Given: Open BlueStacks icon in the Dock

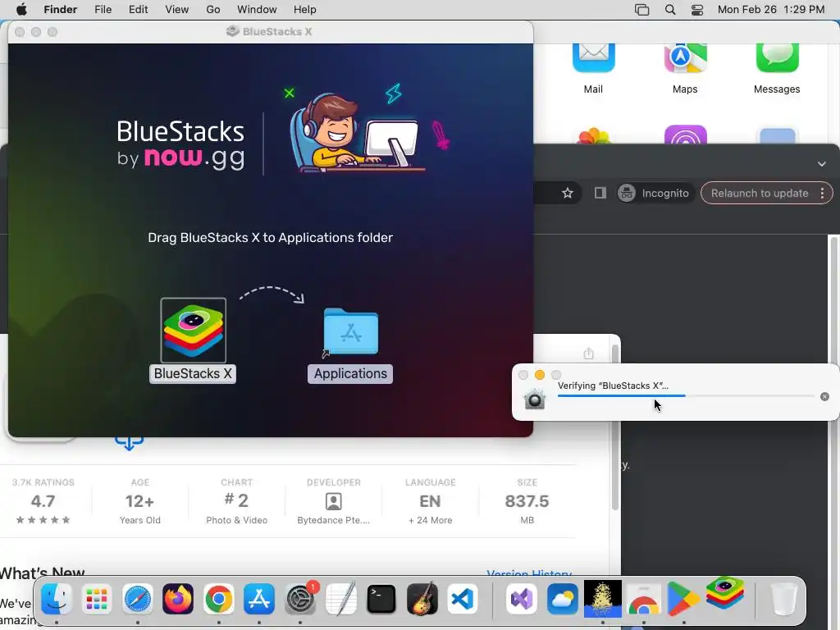Looking at the screenshot, I should [725, 592].
